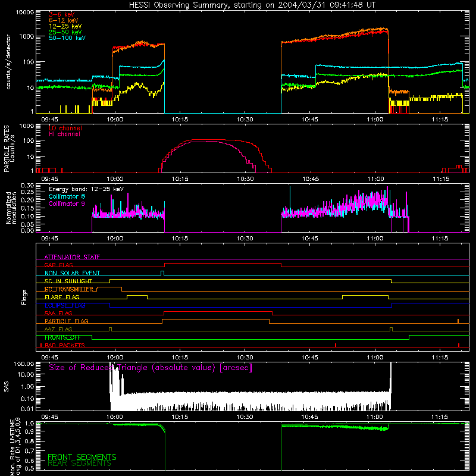The width and height of the screenshot is (476, 476).
Task: Click the ATTENUATOR_STATE flag label
Action: point(72,257)
